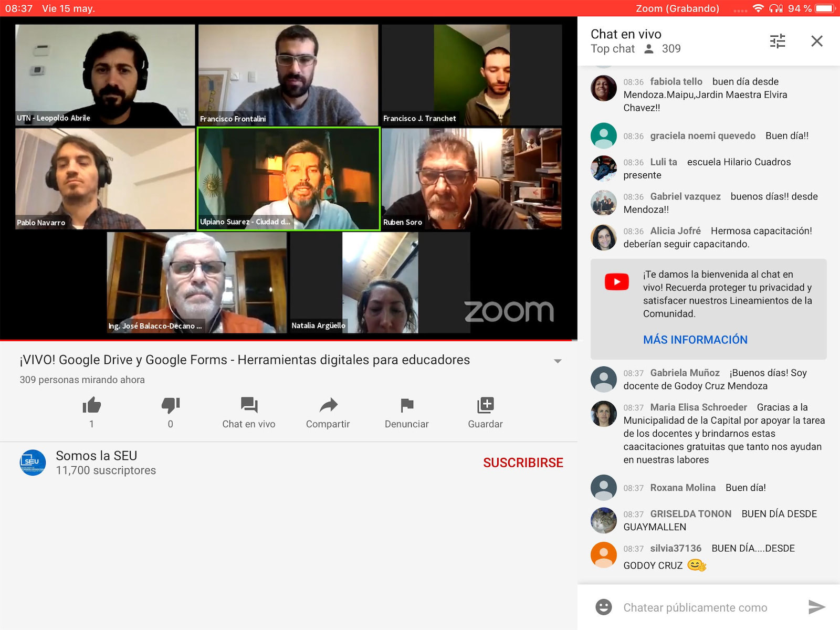Tap the thumbs down dislike icon
The width and height of the screenshot is (840, 630).
[x=170, y=405]
